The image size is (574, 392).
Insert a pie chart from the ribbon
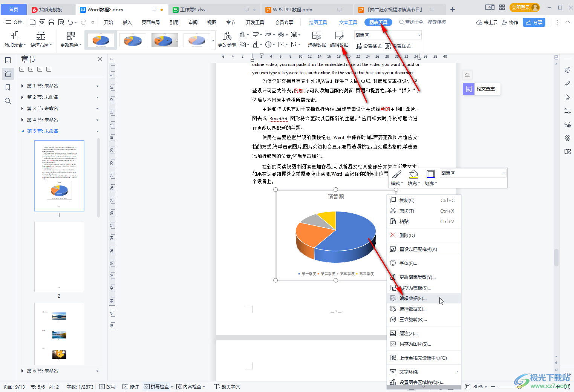tap(268, 44)
